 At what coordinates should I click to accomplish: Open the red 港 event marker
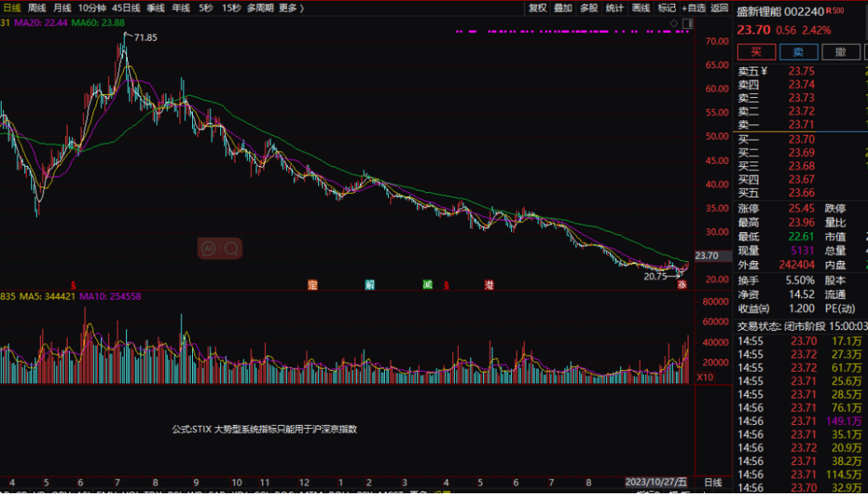pos(489,285)
